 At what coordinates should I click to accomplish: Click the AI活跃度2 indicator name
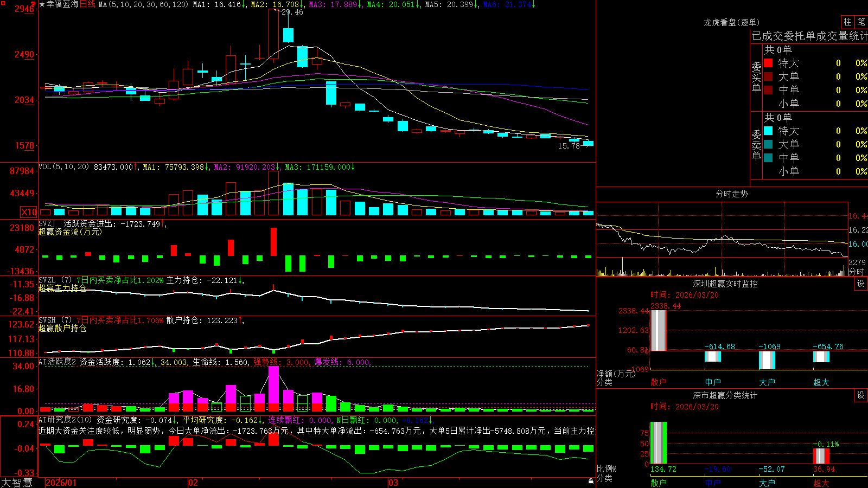coord(58,362)
